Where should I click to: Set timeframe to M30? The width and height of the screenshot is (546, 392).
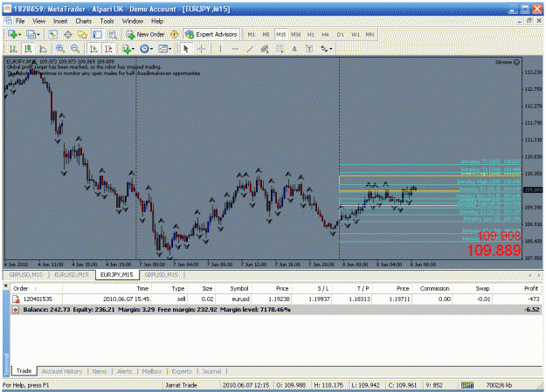pos(295,34)
